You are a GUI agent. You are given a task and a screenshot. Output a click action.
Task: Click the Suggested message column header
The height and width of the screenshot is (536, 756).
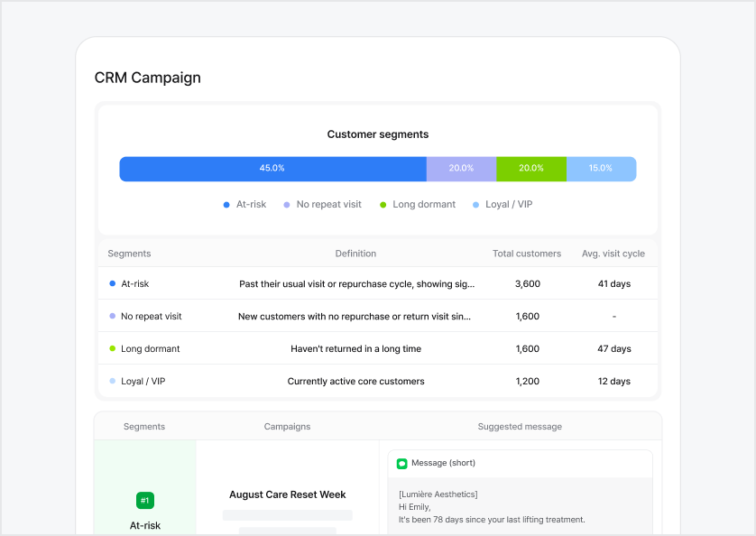click(520, 427)
